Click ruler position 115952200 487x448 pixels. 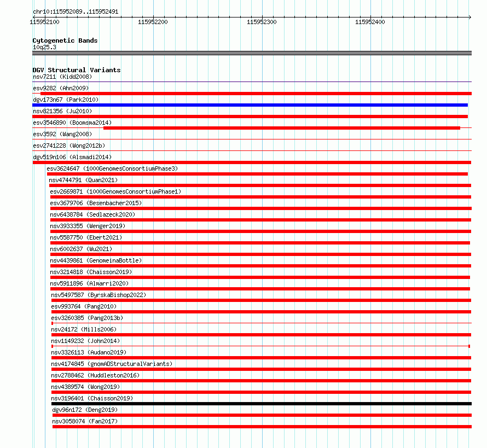click(x=153, y=22)
